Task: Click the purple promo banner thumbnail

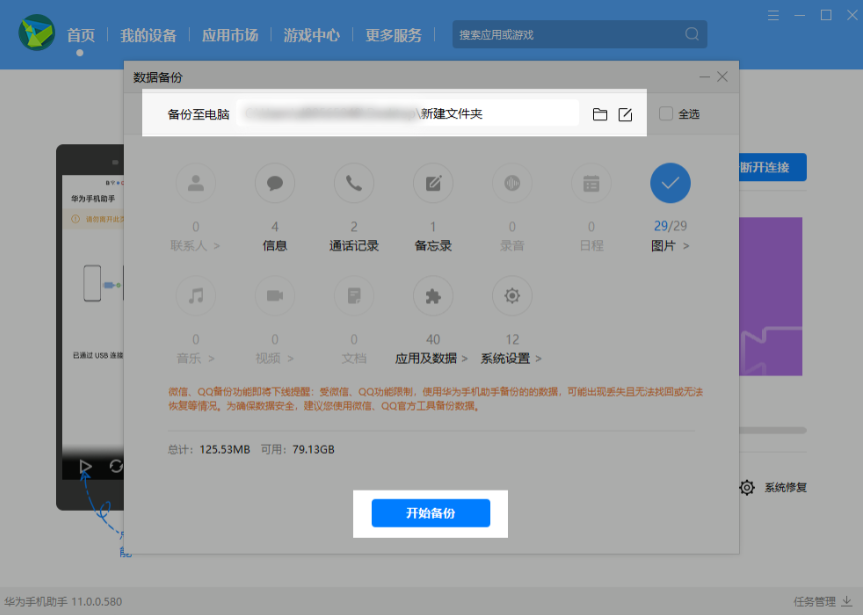Action: pos(771,296)
